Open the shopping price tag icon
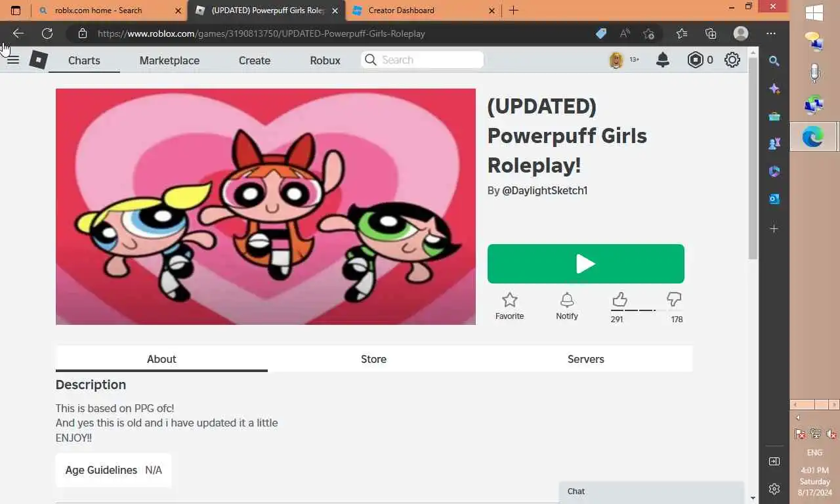The height and width of the screenshot is (504, 840). 600,33
